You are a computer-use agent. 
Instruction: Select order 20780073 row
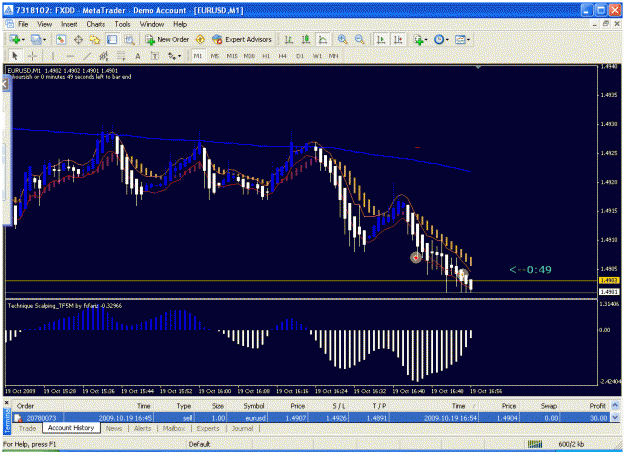[311, 418]
